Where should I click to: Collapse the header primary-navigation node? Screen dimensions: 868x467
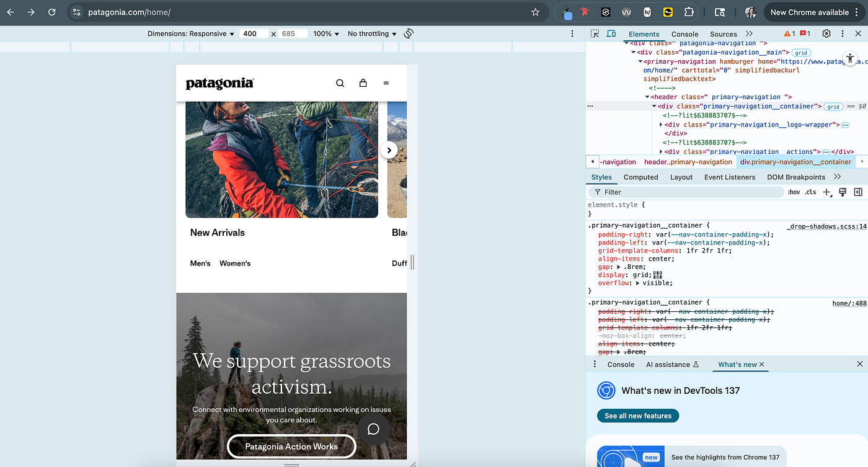pyautogui.click(x=647, y=97)
